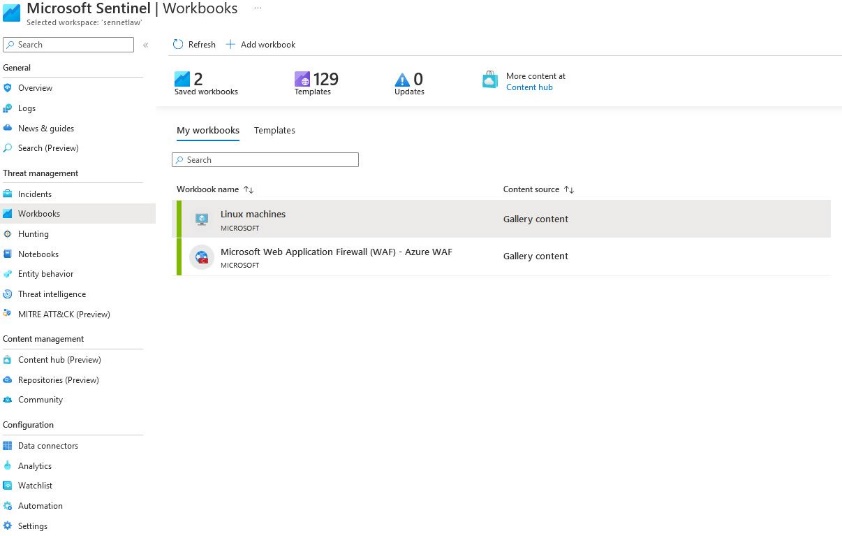Sort by Workbook name column arrows
The width and height of the screenshot is (842, 536).
249,189
